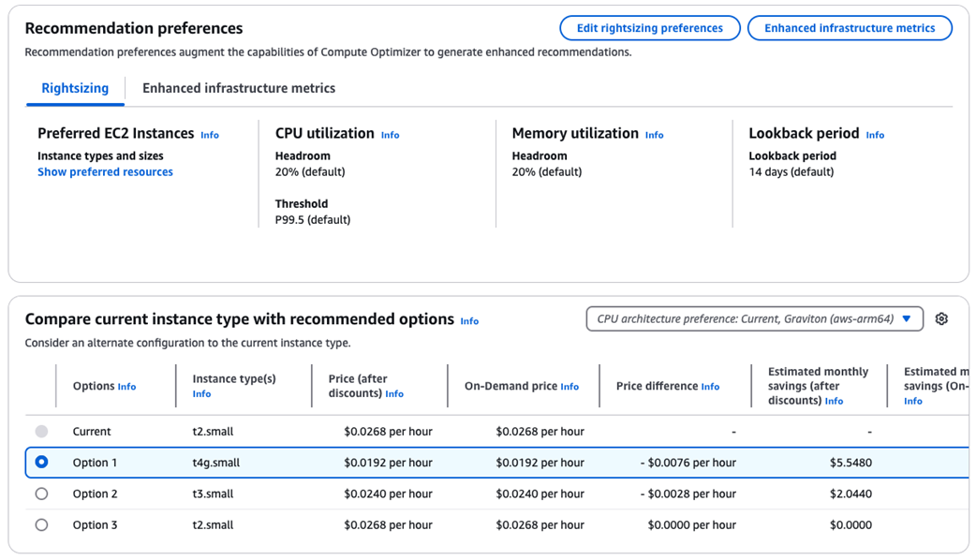Click Info next to Lookback period
This screenshot has width=976, height=560.
[x=875, y=135]
